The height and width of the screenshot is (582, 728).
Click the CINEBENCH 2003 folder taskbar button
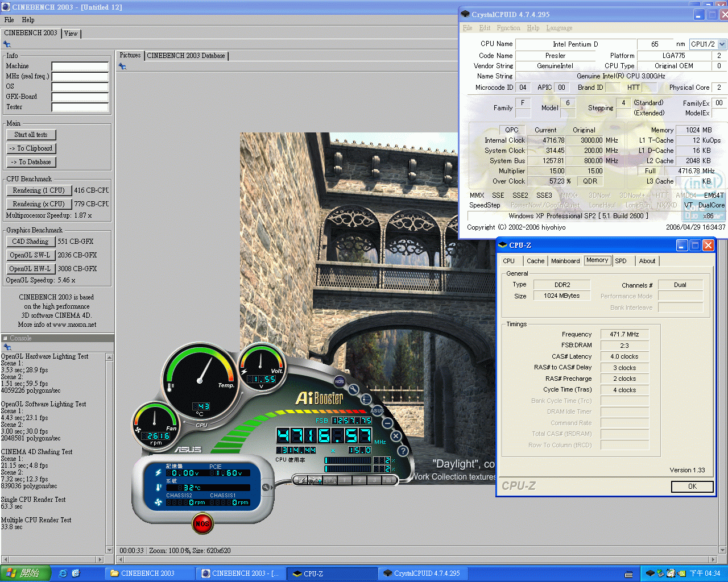[150, 573]
